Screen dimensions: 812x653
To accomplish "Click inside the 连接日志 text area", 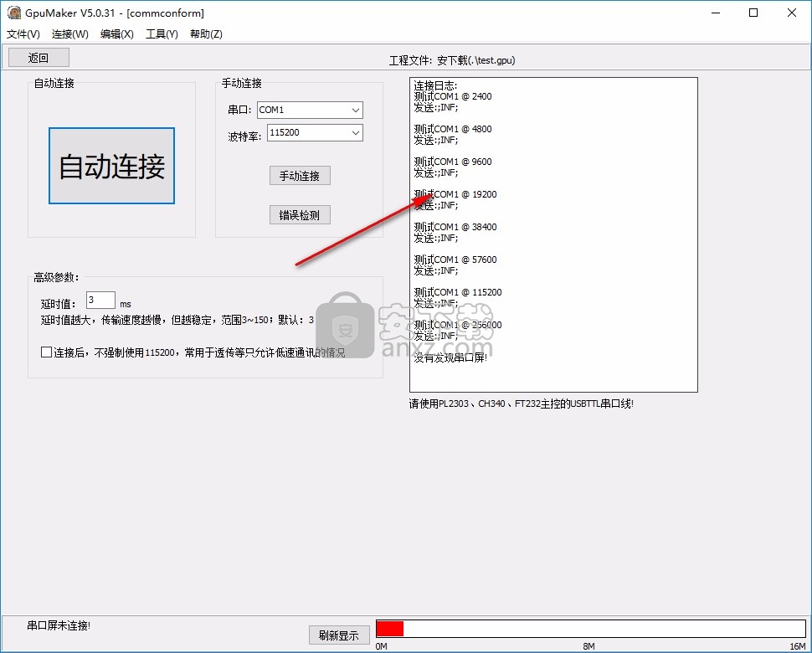I will coord(553,234).
